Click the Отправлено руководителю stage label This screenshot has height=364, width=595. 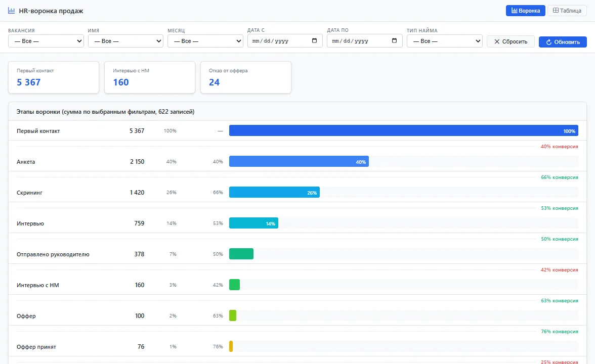point(53,254)
